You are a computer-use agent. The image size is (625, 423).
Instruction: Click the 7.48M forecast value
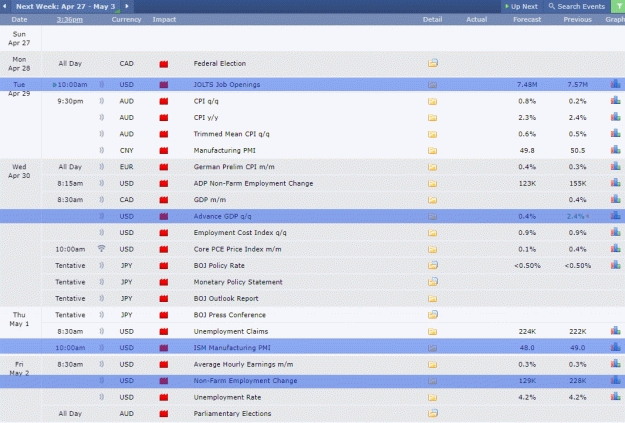[x=527, y=85]
